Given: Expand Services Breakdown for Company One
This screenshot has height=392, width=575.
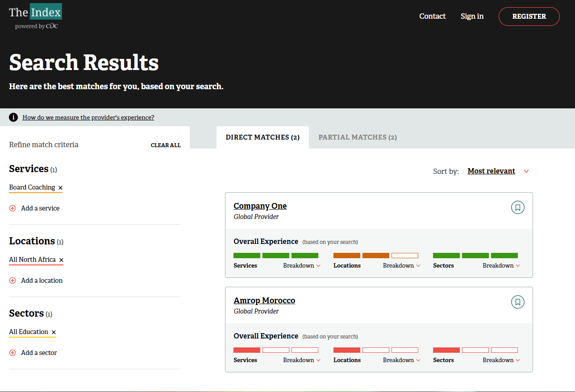Looking at the screenshot, I should coord(302,266).
